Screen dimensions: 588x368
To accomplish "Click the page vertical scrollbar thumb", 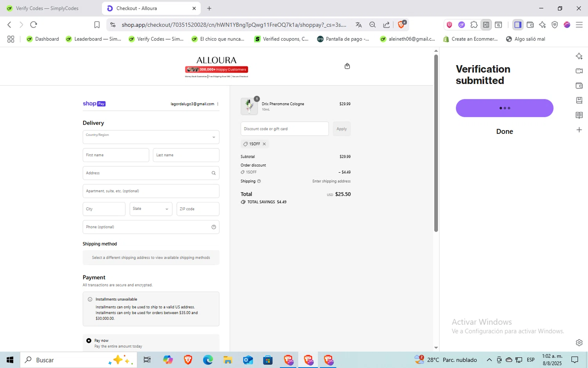I will point(436,143).
